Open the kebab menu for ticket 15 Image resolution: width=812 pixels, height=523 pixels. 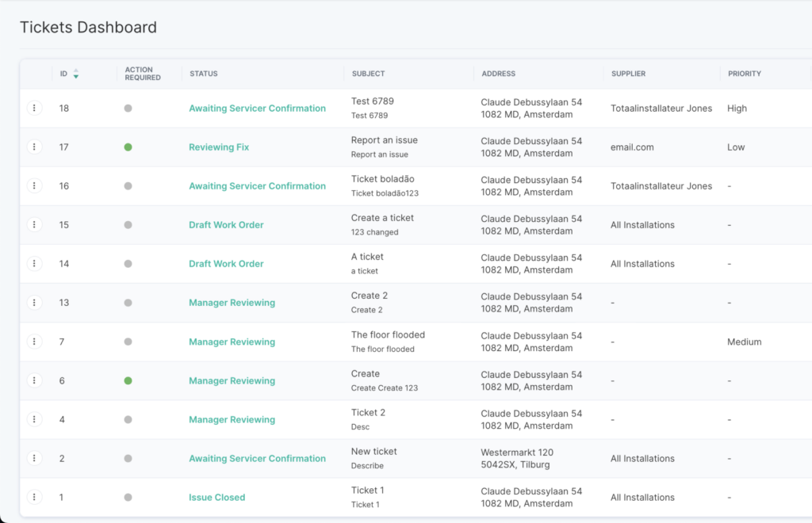tap(34, 224)
